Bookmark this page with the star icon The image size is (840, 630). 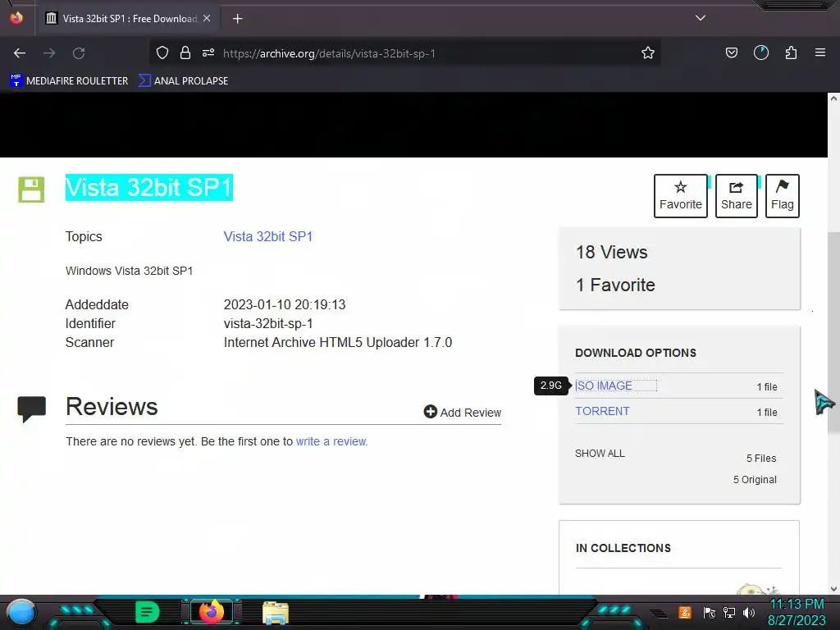tap(648, 53)
